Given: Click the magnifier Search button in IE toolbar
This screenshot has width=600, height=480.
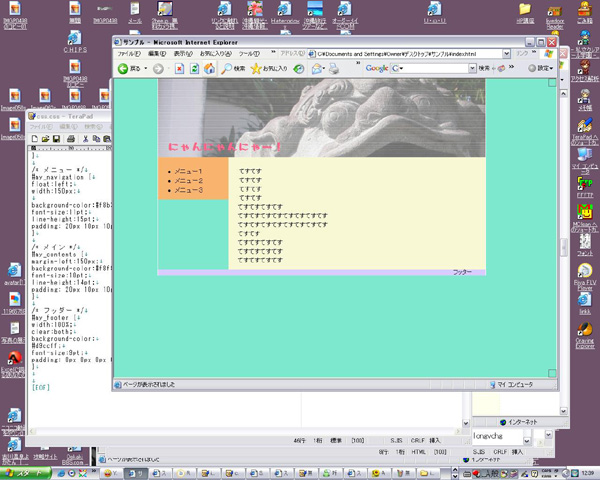Looking at the screenshot, I should 233,69.
